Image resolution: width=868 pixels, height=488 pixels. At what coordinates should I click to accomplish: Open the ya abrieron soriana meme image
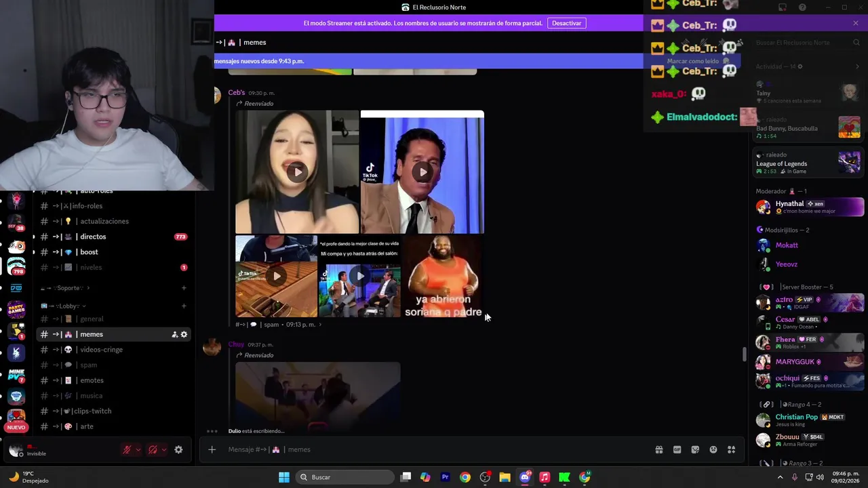coord(443,276)
